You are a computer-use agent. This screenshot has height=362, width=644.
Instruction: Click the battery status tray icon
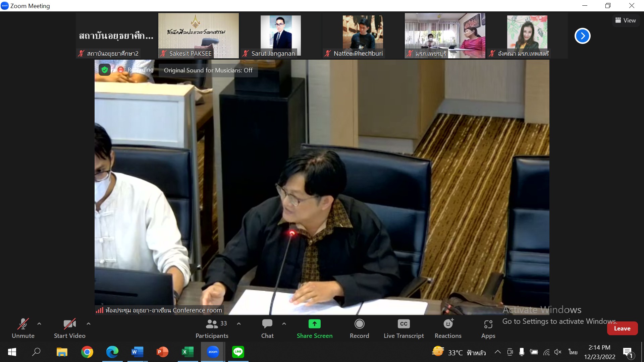(x=534, y=352)
